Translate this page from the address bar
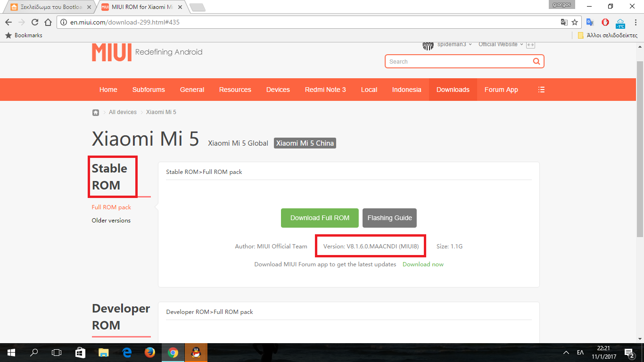Image resolution: width=644 pixels, height=362 pixels. point(564,22)
